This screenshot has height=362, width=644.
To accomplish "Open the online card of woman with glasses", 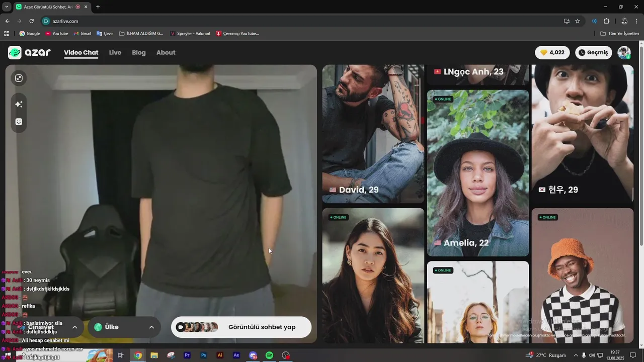I will 478,302.
